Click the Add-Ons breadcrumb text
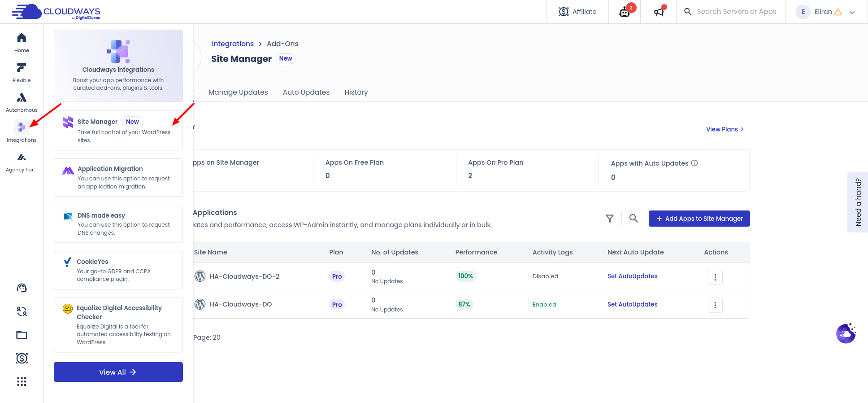 (282, 44)
